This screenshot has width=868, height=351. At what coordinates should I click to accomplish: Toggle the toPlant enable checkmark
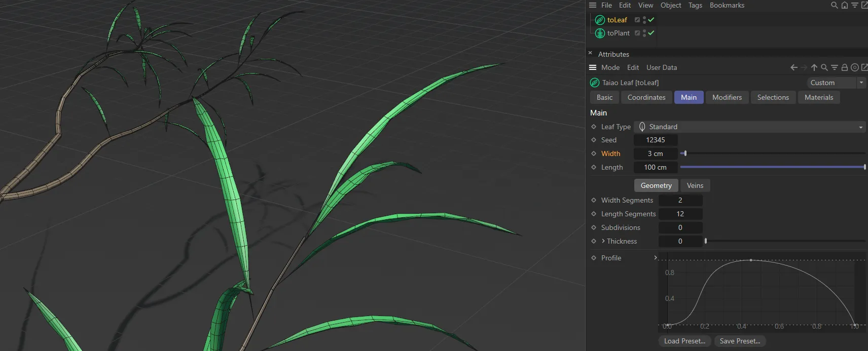(651, 33)
